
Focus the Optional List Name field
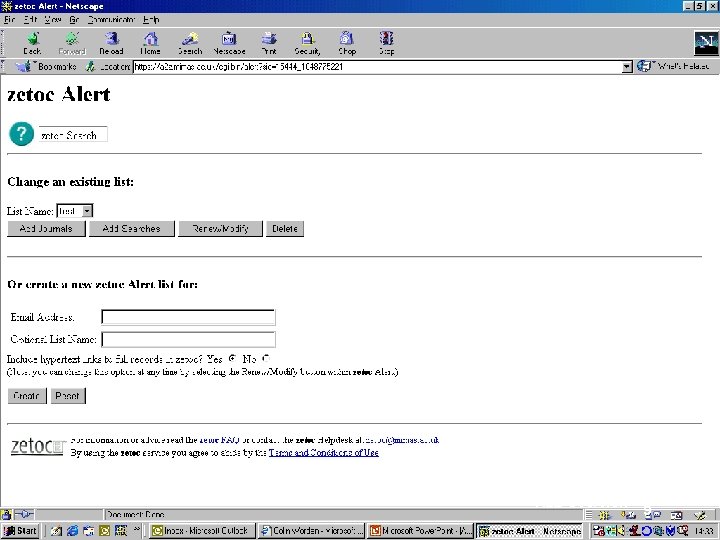pos(188,339)
